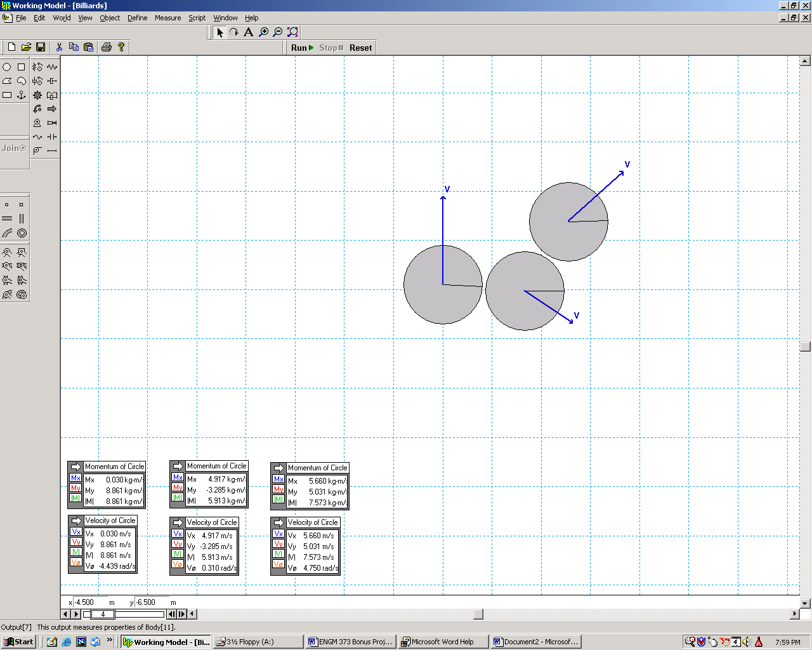Select the Square Point Element tool
The height and width of the screenshot is (650, 812).
point(22,205)
